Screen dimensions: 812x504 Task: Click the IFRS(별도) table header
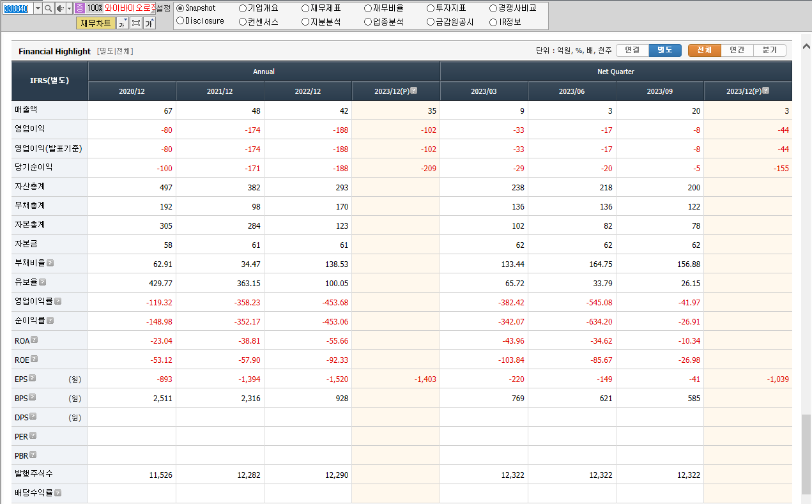tap(49, 80)
